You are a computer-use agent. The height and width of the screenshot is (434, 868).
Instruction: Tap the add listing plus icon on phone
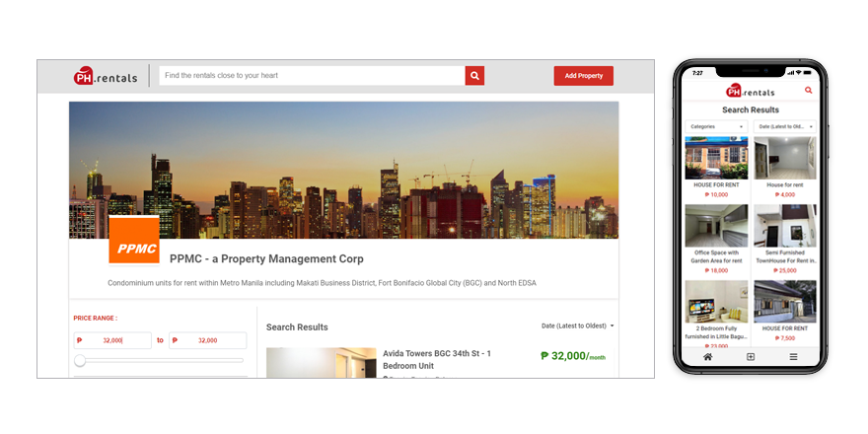tap(750, 357)
